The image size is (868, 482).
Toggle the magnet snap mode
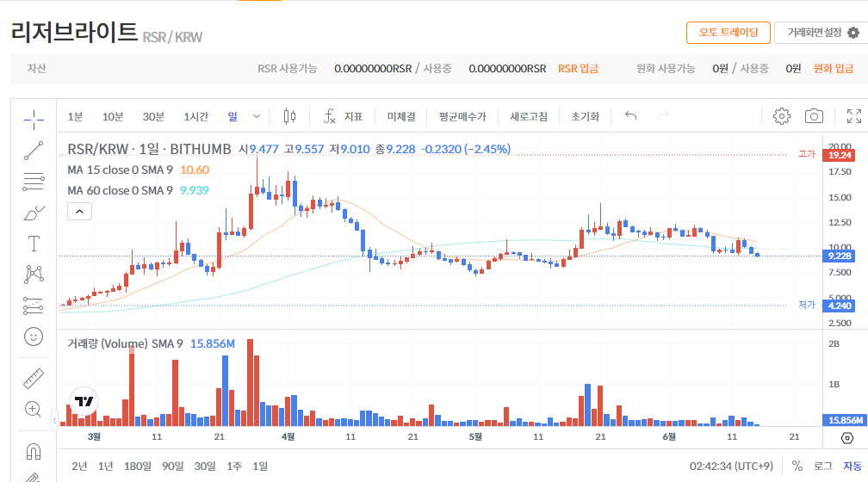pyautogui.click(x=34, y=452)
